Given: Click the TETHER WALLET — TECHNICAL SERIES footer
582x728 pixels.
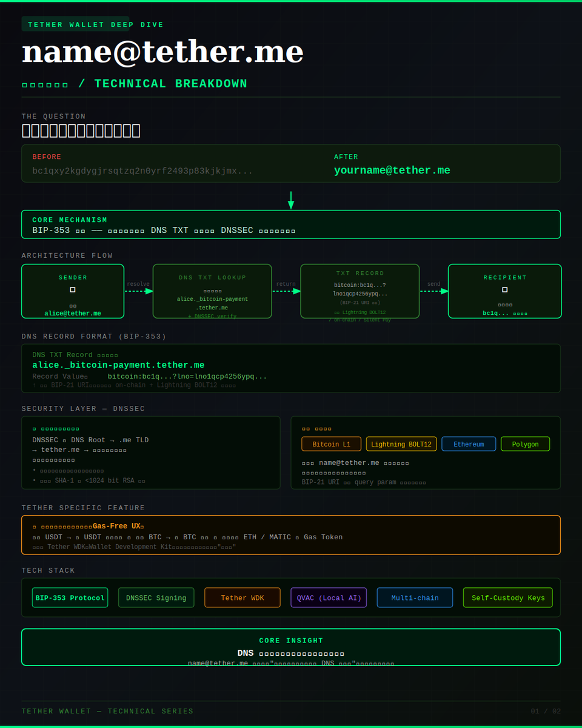Looking at the screenshot, I should [108, 711].
